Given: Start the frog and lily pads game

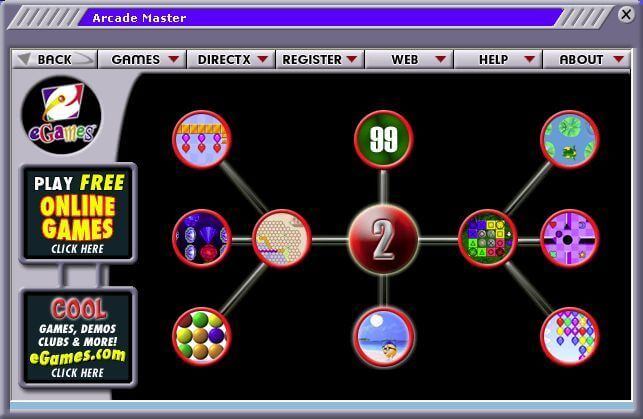Looking at the screenshot, I should [x=570, y=139].
